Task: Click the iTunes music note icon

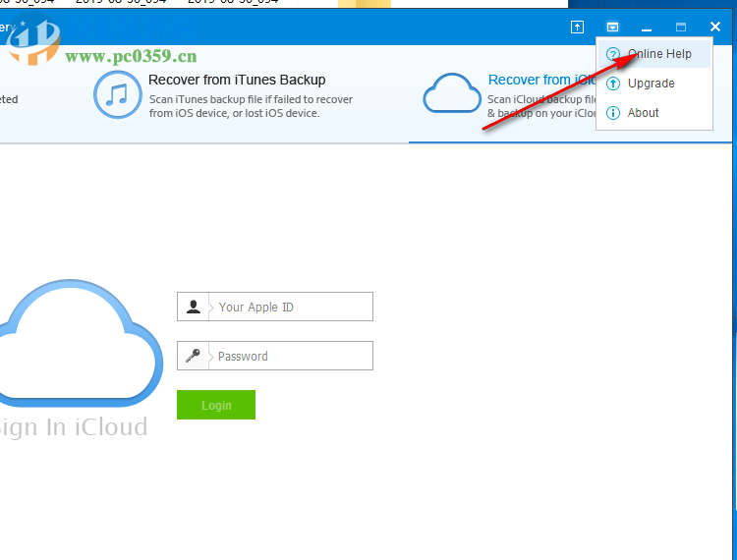Action: [x=118, y=94]
